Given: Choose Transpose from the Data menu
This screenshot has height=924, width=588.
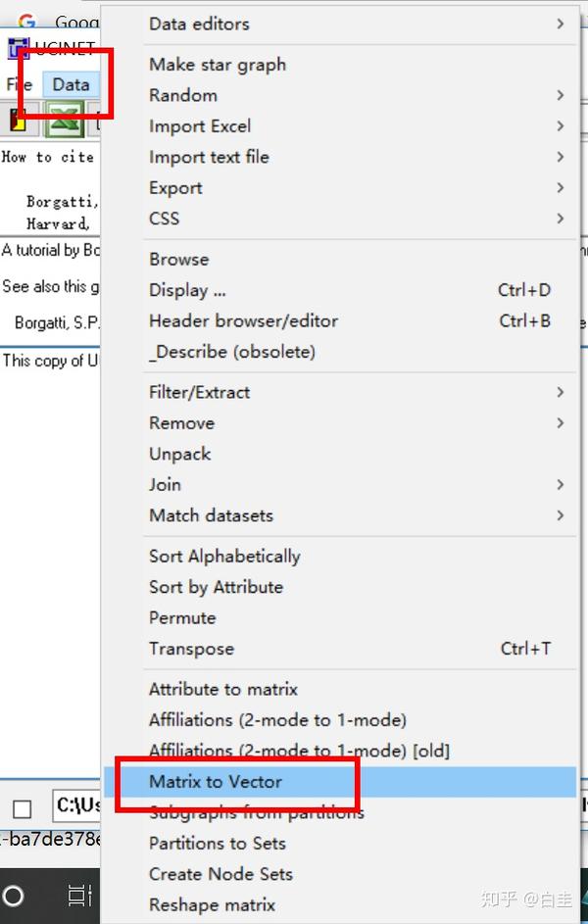Looking at the screenshot, I should point(191,649).
